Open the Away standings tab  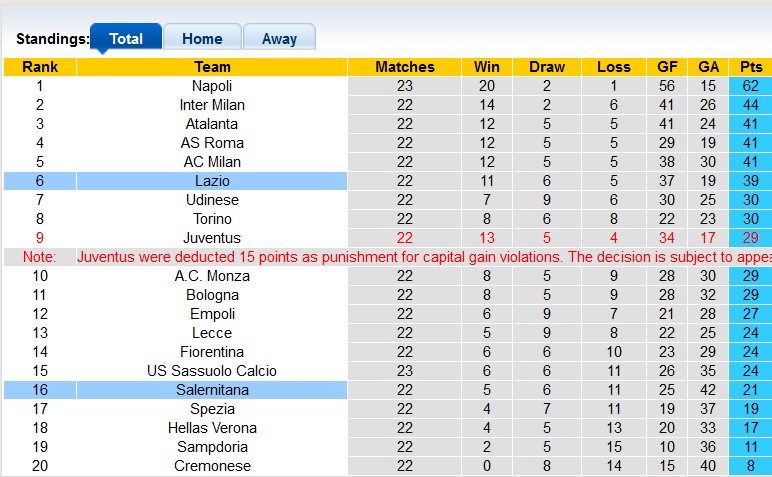[279, 38]
